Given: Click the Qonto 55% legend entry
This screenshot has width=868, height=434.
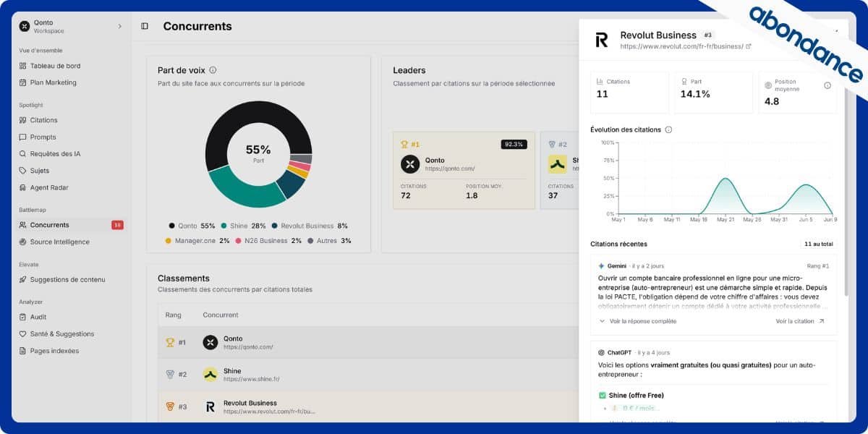Looking at the screenshot, I should [192, 226].
